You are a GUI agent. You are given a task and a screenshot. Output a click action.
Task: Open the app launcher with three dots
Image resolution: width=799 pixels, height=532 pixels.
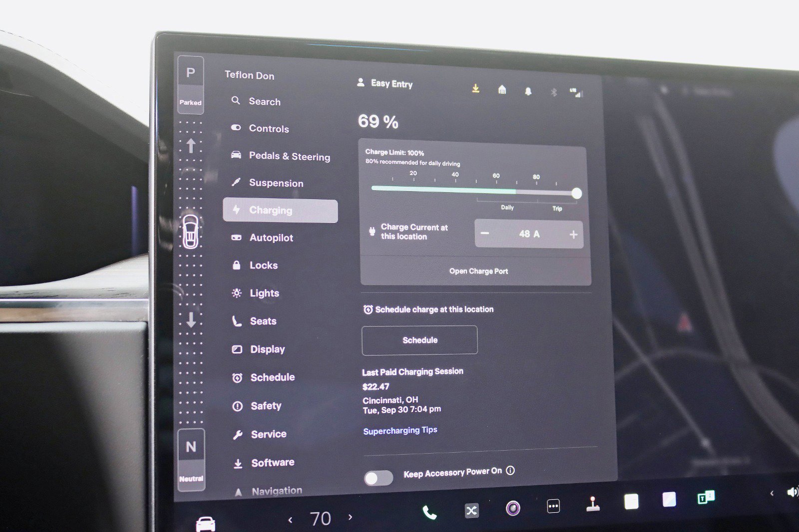click(552, 506)
